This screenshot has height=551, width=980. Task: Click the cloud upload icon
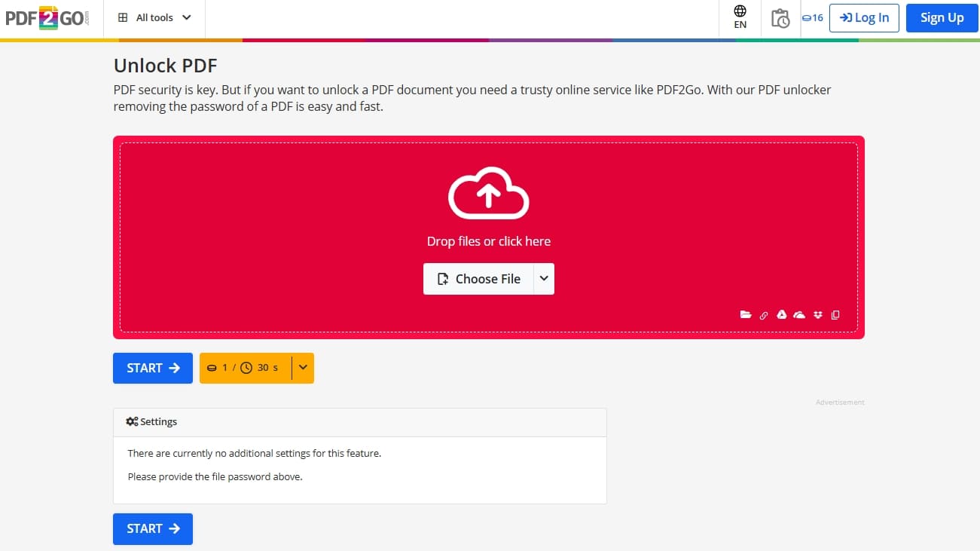[x=489, y=193]
